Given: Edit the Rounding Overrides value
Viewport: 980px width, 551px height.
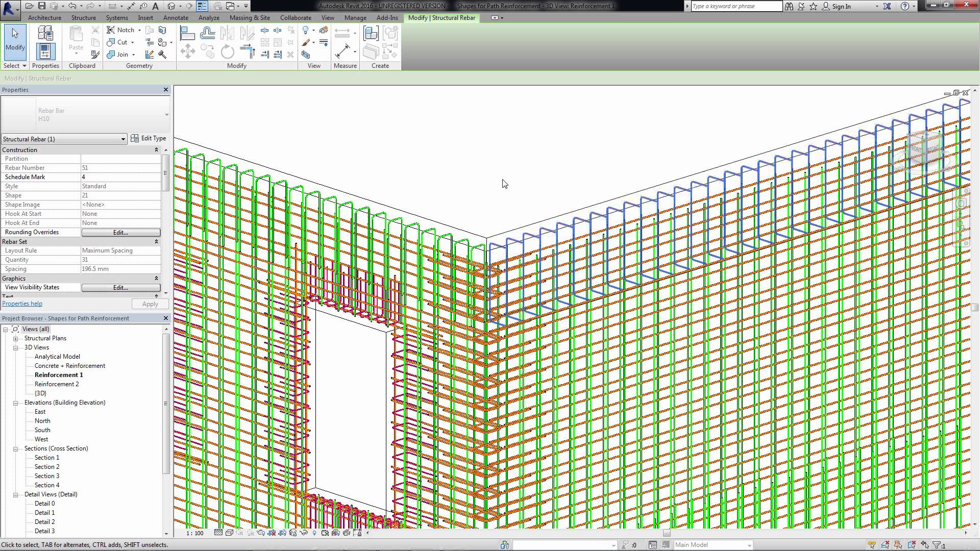Looking at the screenshot, I should [120, 233].
